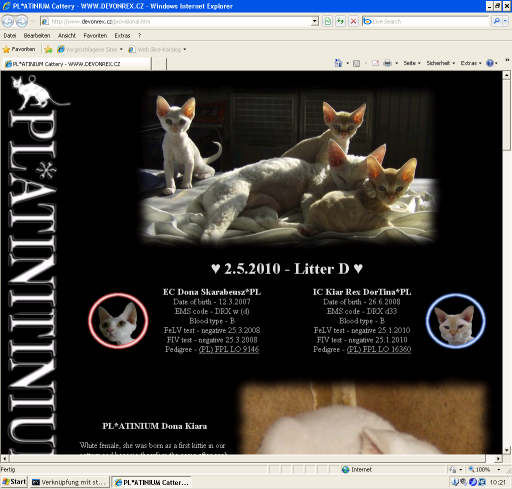Go to home page via Home icon
512x489 pixels.
point(338,63)
